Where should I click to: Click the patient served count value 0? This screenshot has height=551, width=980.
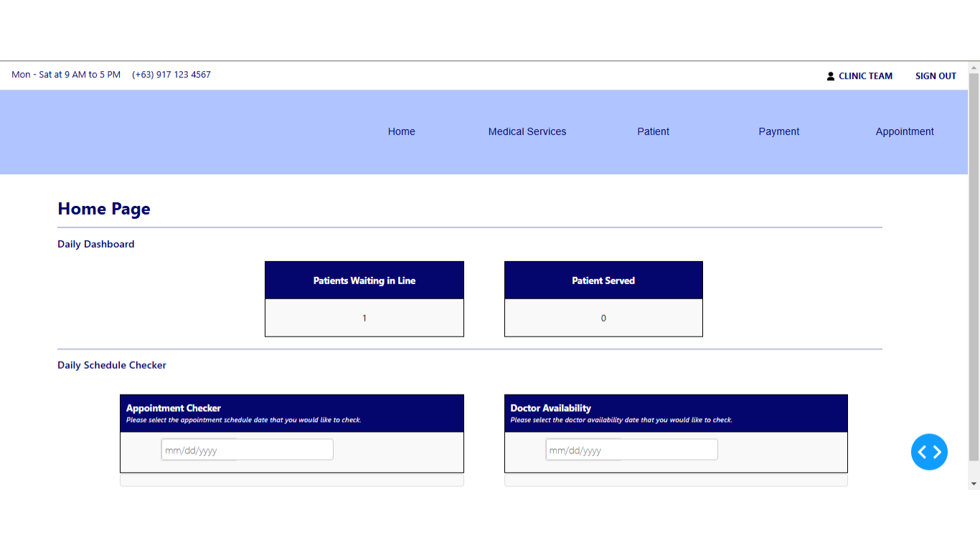[603, 318]
